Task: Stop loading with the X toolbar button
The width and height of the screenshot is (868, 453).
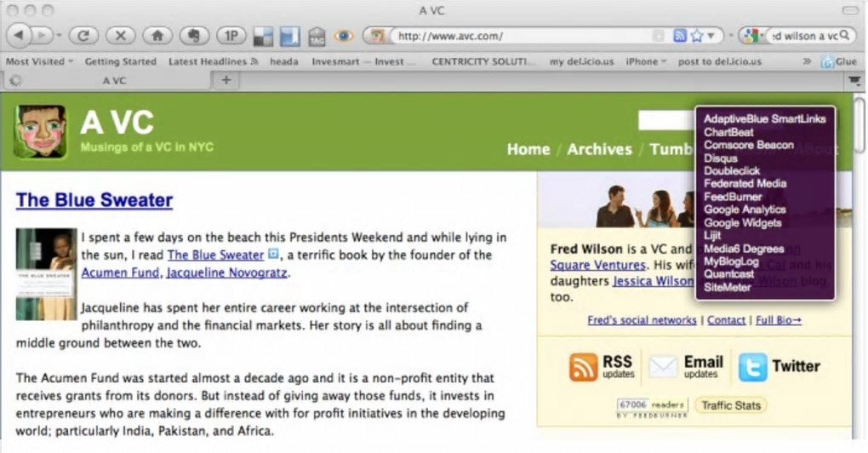Action: (x=120, y=36)
